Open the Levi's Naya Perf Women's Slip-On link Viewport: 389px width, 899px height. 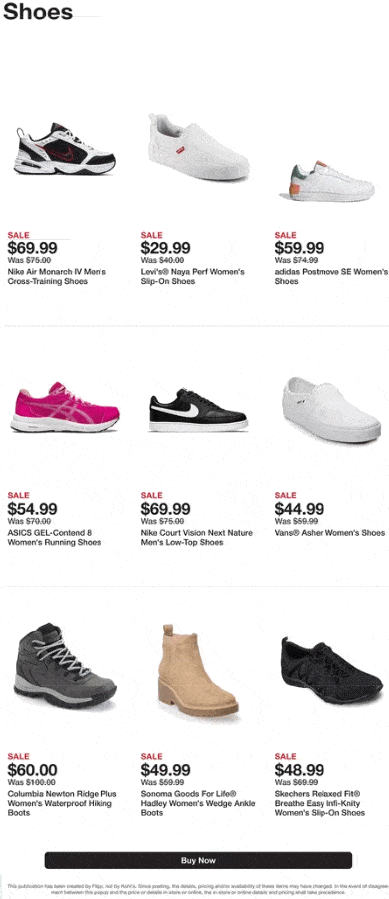193,276
